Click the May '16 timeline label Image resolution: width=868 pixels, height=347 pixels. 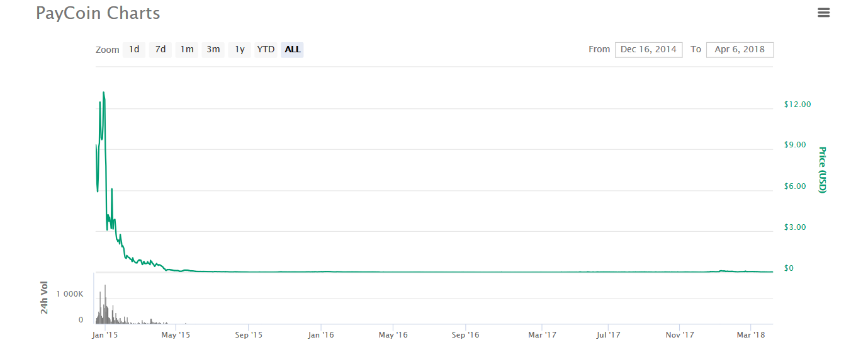(x=393, y=335)
